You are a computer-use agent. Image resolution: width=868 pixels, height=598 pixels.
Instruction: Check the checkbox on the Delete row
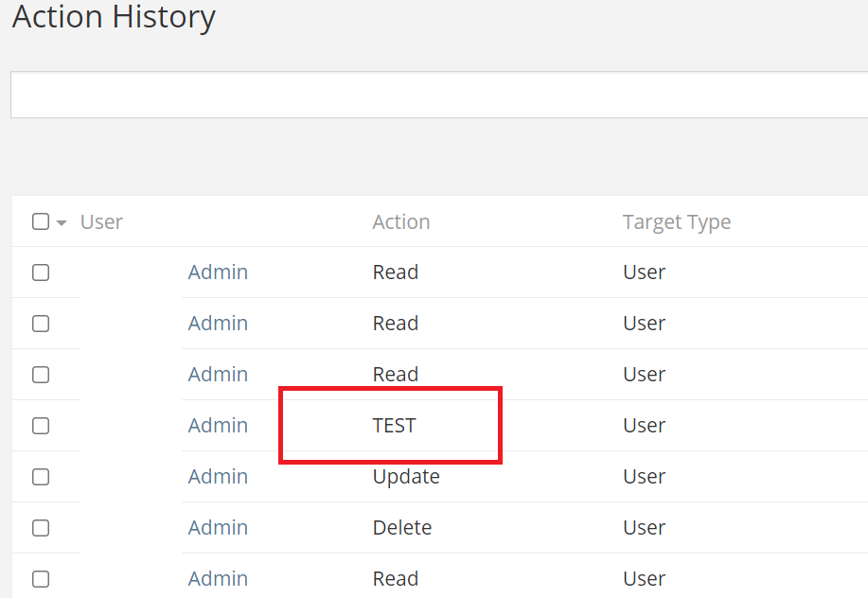[x=40, y=528]
